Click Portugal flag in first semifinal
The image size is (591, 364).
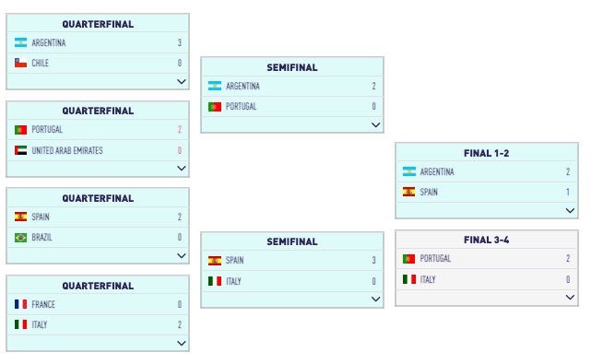coord(215,107)
